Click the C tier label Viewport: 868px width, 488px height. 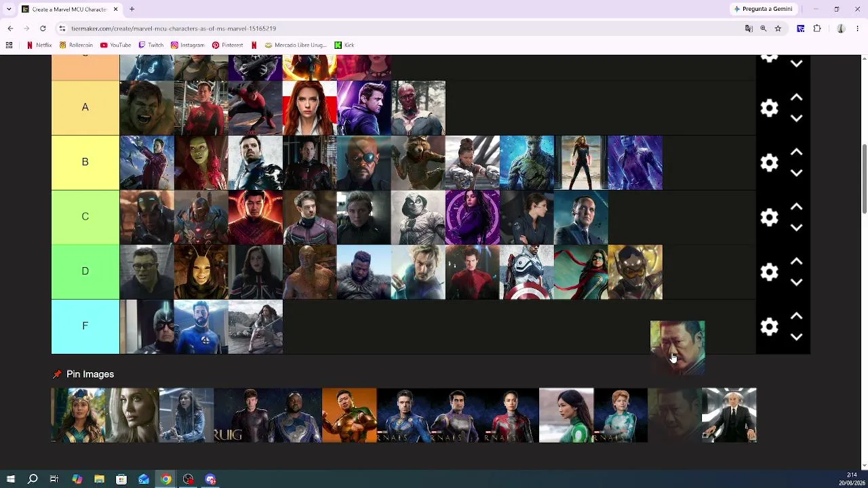click(x=85, y=217)
